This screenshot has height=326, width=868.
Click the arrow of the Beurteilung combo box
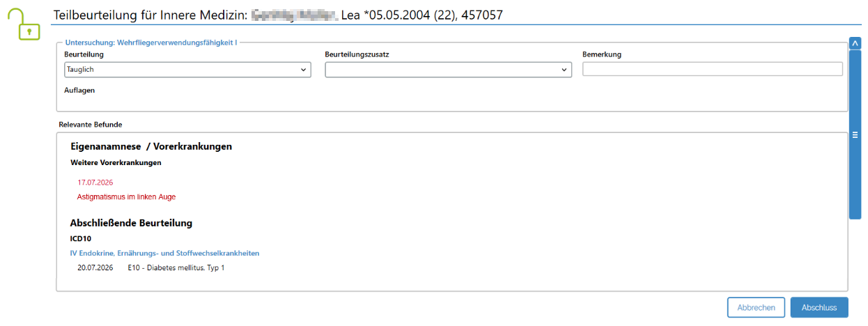[303, 70]
